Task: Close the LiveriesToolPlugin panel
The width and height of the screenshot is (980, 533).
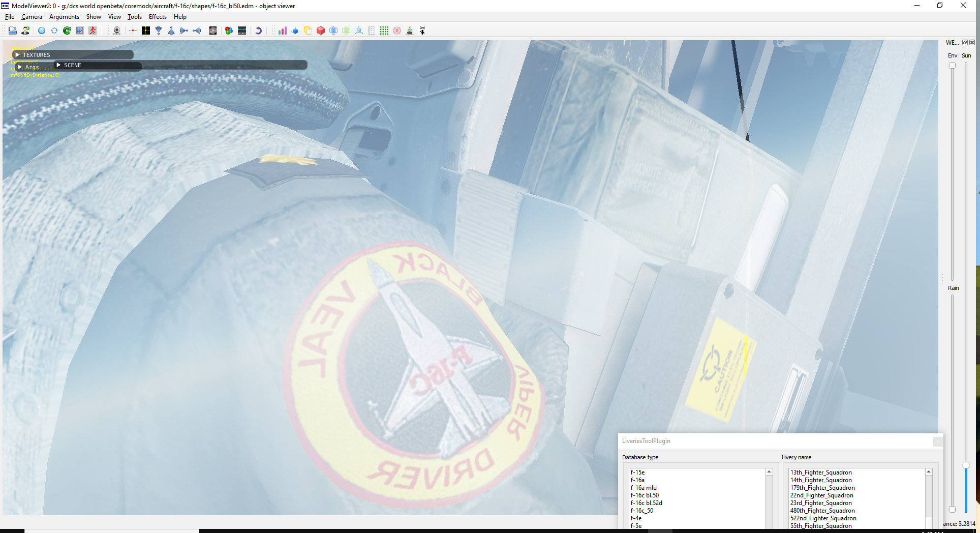Action: click(938, 441)
